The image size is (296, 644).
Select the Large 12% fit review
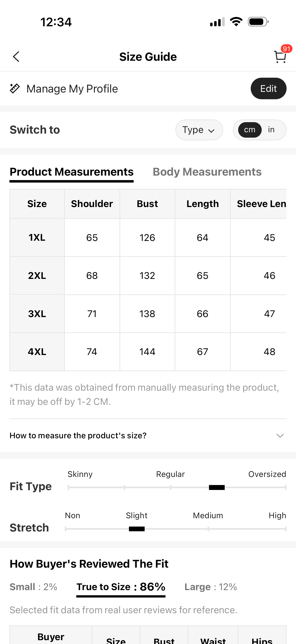click(x=211, y=587)
